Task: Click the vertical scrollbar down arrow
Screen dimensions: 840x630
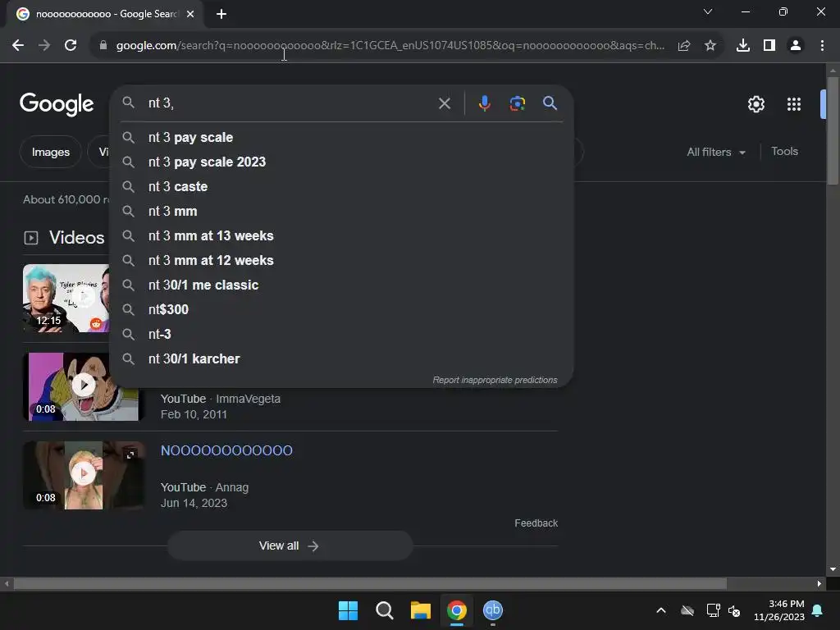Action: (833, 569)
